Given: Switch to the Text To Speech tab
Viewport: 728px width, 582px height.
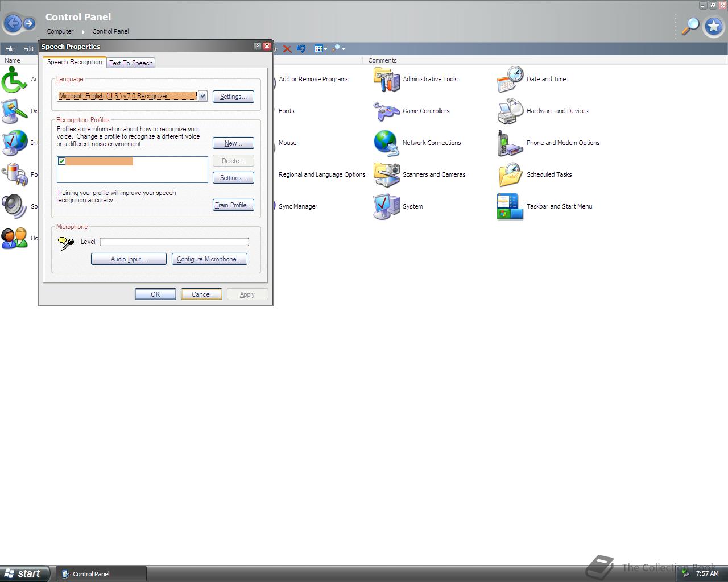Looking at the screenshot, I should [131, 63].
